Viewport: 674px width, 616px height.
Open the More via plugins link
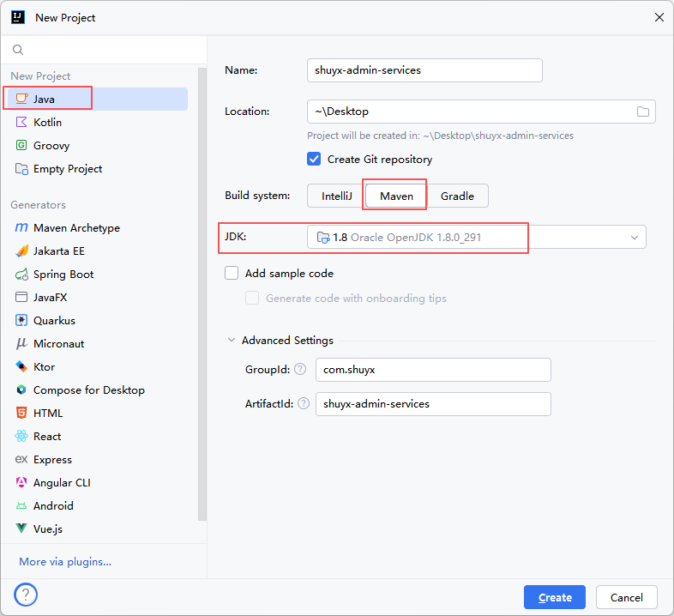[x=65, y=562]
